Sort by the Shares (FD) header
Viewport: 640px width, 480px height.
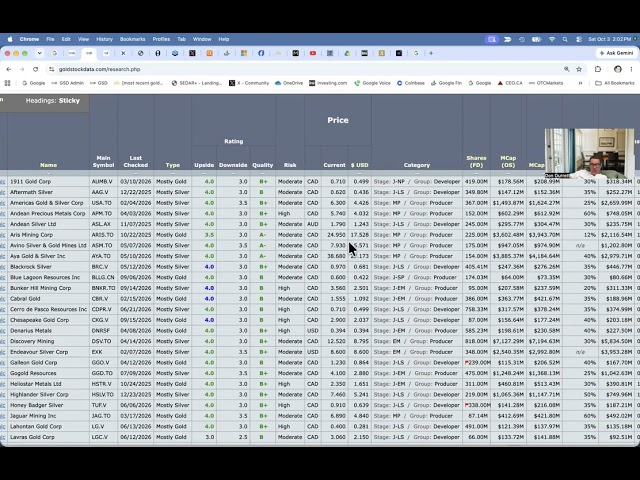476,161
